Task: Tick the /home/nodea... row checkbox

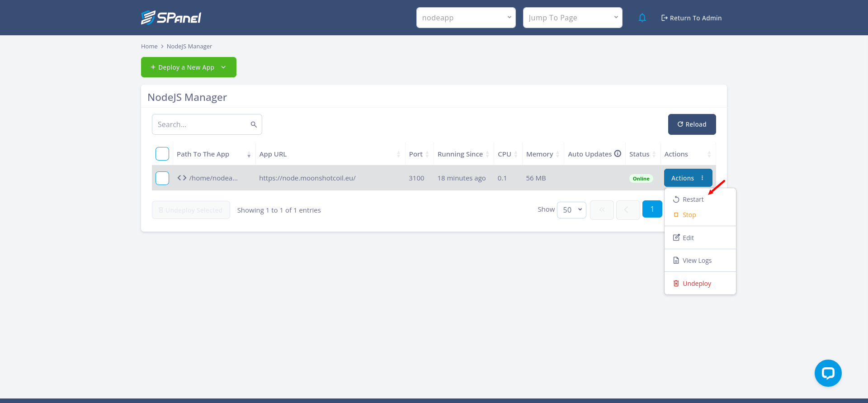Action: pyautogui.click(x=162, y=178)
